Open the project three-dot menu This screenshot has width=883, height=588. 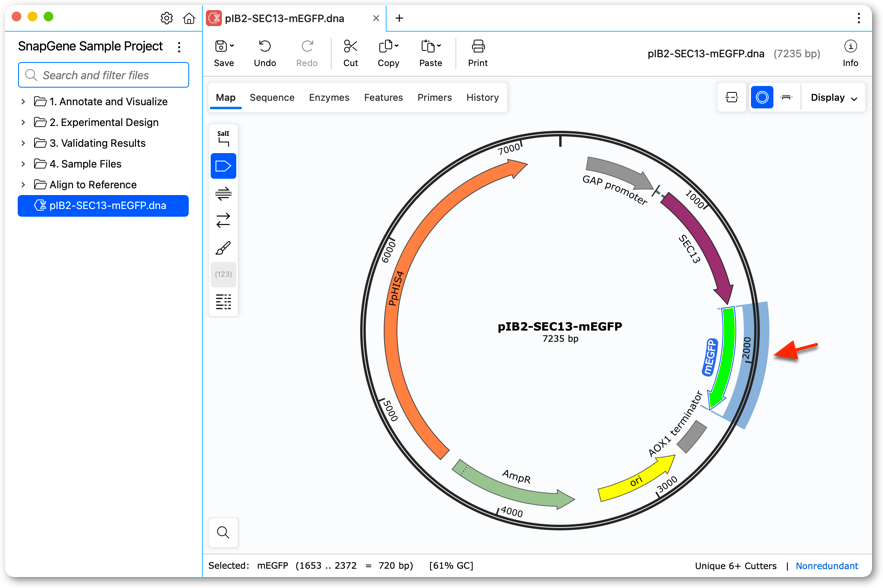(179, 47)
